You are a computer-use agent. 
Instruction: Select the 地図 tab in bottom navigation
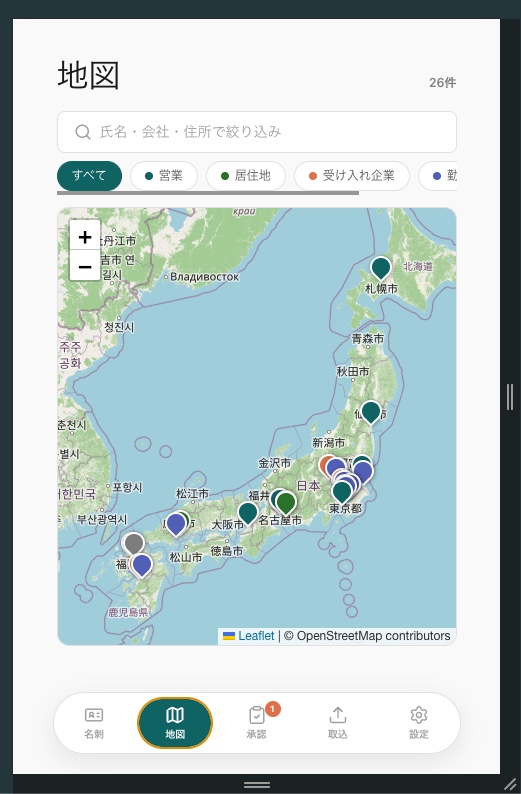pyautogui.click(x=175, y=723)
